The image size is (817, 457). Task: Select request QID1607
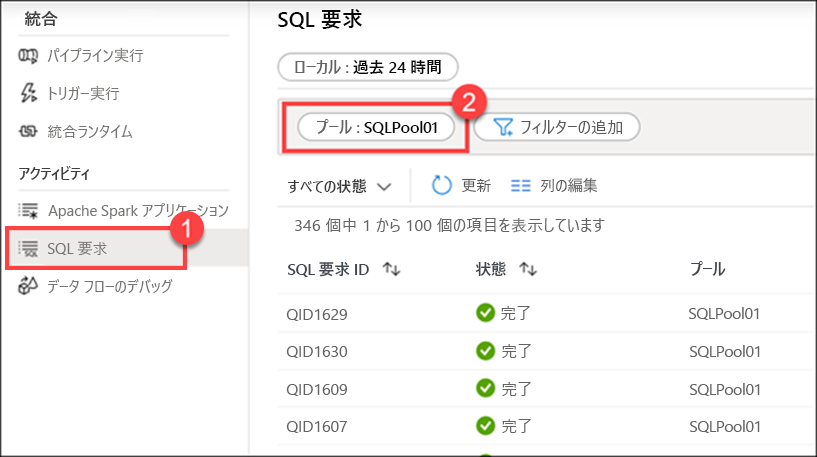coord(317,427)
